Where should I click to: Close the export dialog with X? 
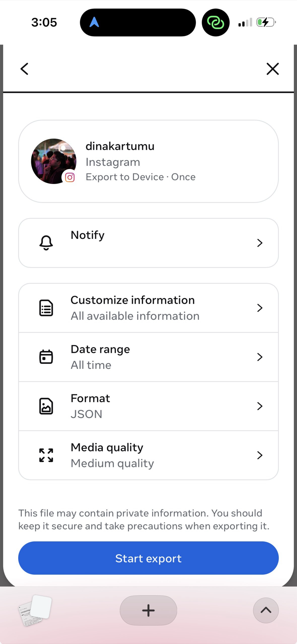click(273, 69)
